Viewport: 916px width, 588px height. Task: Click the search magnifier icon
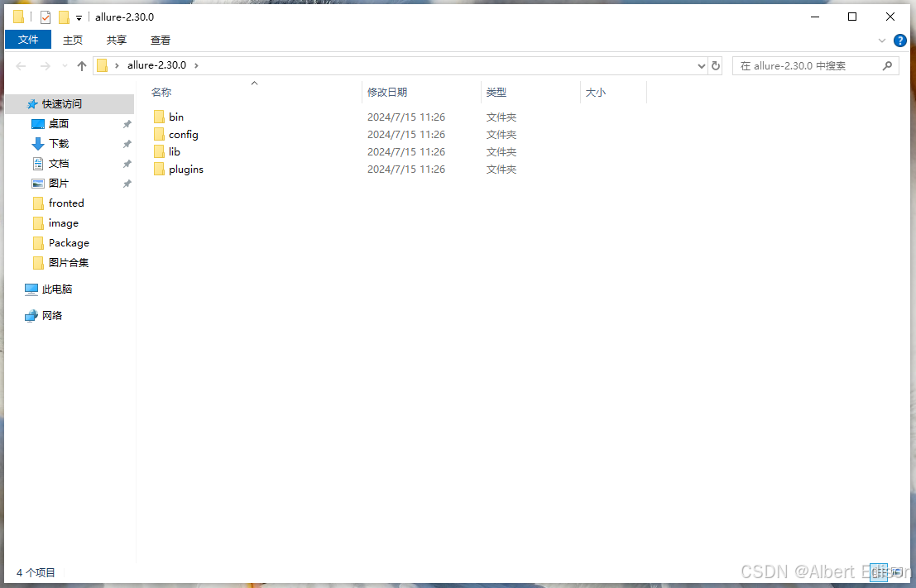[887, 65]
